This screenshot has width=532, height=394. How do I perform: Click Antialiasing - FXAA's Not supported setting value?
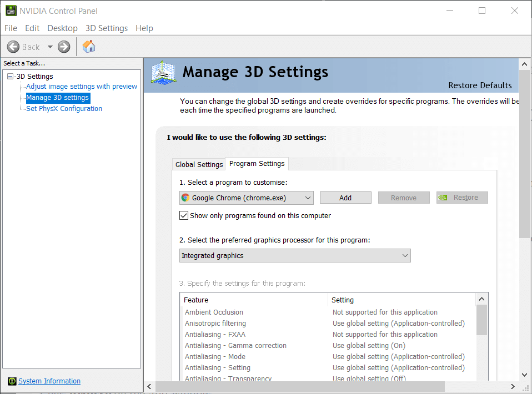tap(385, 335)
